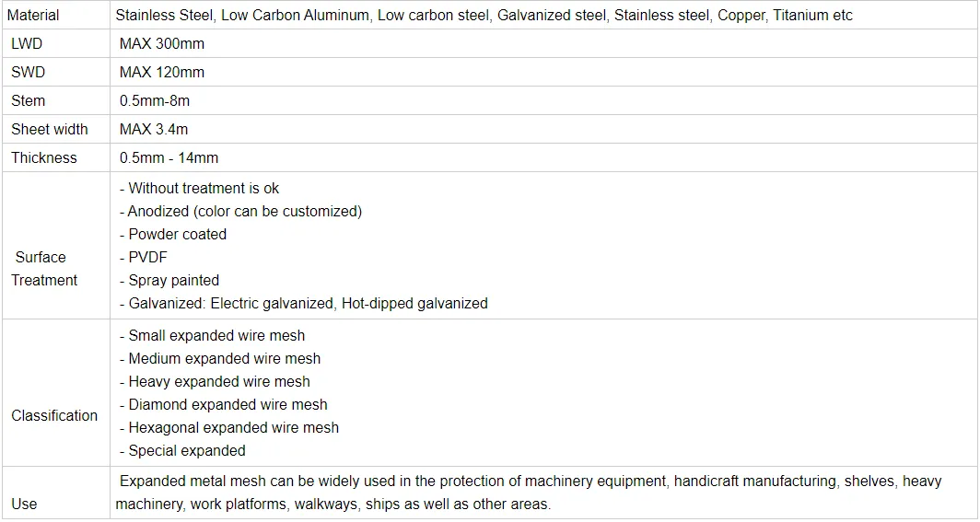Click Diamond expanded wire mesh entry
The image size is (980, 522).
[x=224, y=404]
